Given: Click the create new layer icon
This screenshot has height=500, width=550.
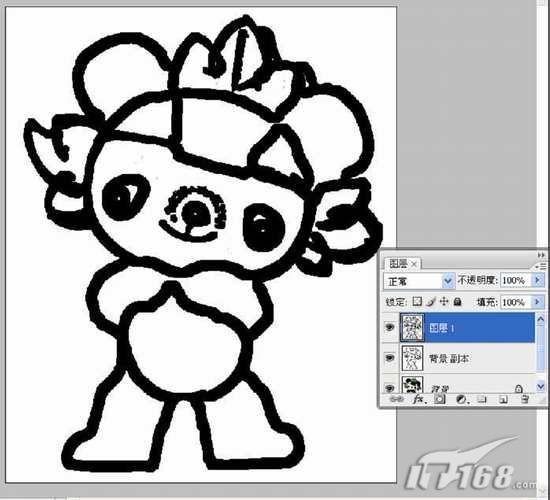Looking at the screenshot, I should click(x=504, y=399).
